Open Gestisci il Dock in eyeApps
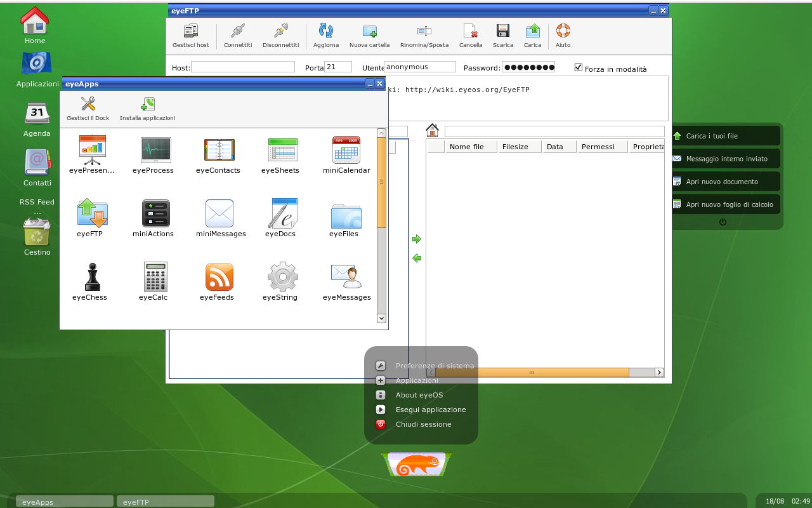The width and height of the screenshot is (812, 508). [x=88, y=109]
